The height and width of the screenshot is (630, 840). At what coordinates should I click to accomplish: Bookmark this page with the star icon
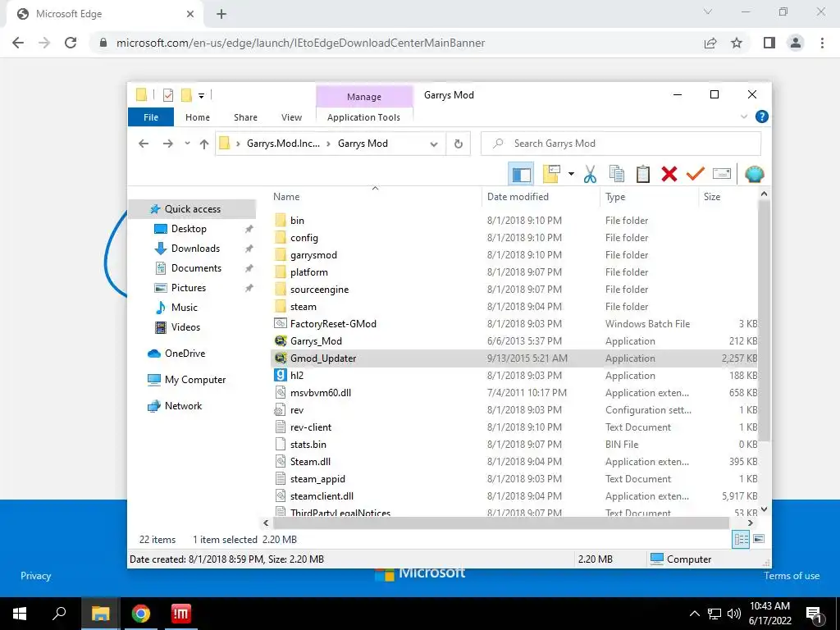point(737,43)
